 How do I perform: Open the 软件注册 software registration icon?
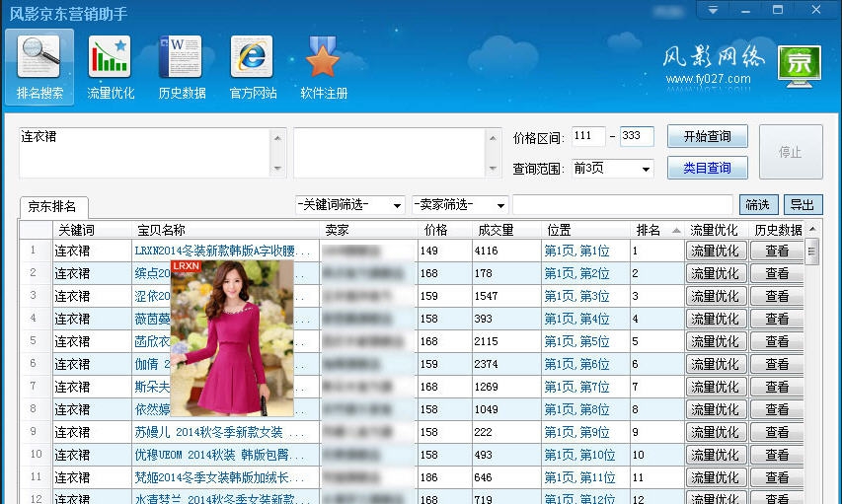click(x=324, y=68)
